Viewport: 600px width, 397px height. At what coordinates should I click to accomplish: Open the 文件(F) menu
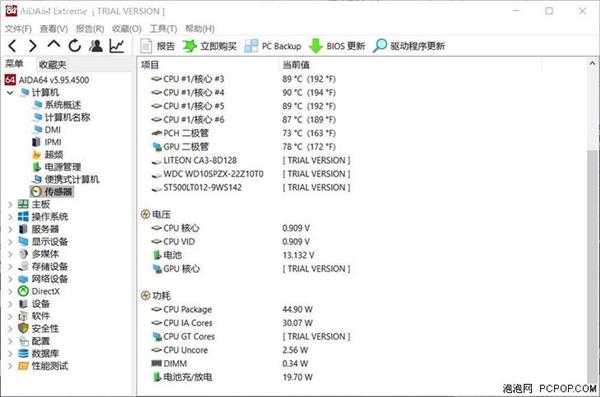pyautogui.click(x=18, y=29)
